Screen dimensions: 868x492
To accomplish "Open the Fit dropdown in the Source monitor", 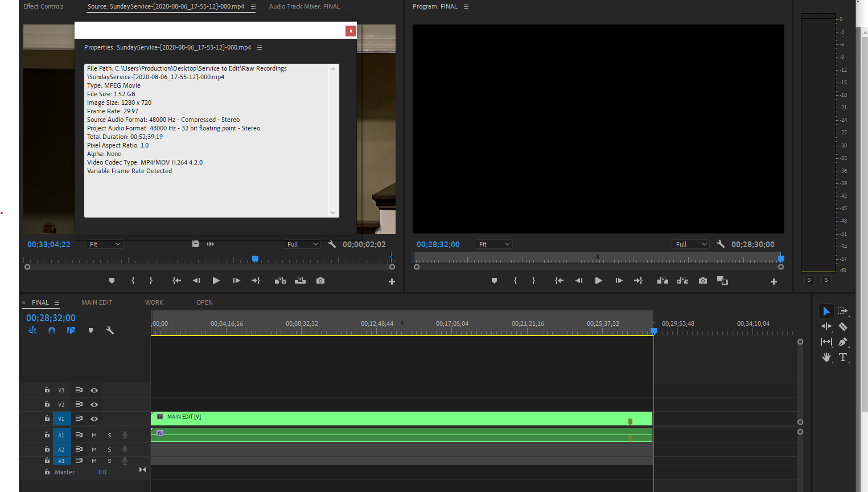I will coord(104,244).
